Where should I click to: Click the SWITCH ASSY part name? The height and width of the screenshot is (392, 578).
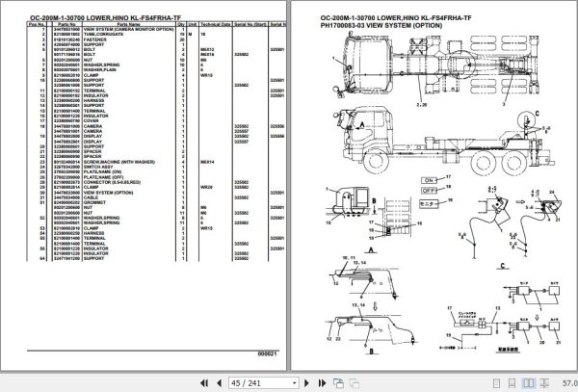point(98,167)
